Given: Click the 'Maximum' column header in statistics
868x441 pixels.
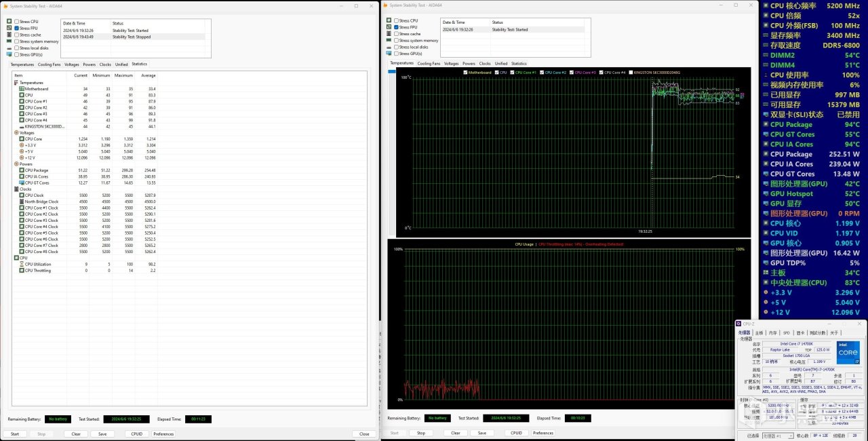Looking at the screenshot, I should click(123, 75).
